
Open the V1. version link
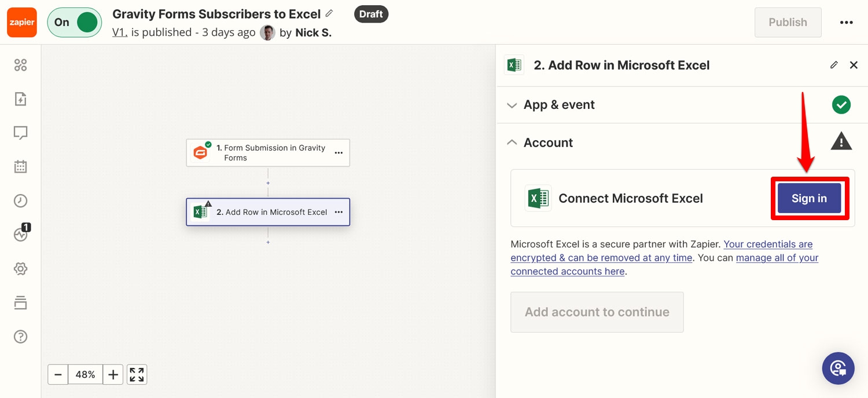120,32
